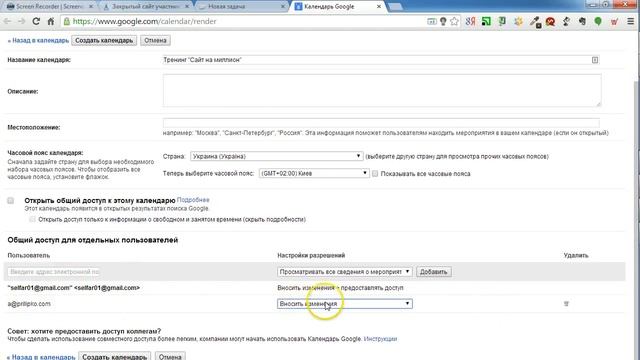Click the yellow gear-star extension icon
The image size is (640, 360).
(518, 21)
